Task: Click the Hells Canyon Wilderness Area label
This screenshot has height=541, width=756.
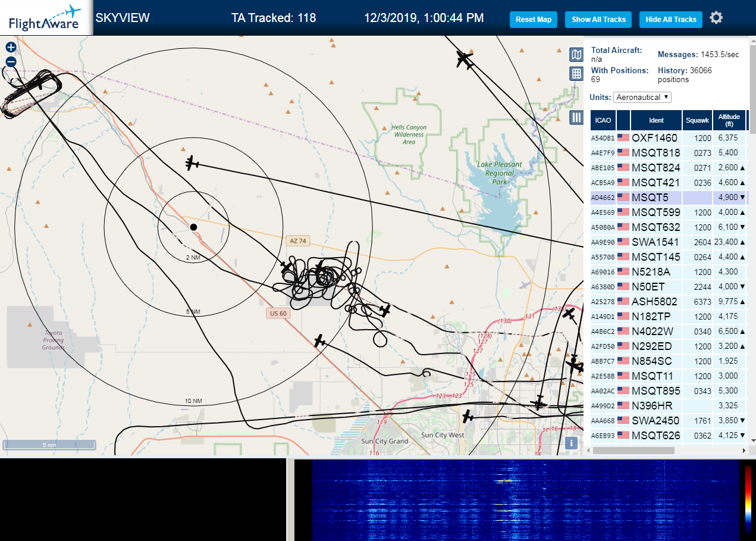Action: point(409,135)
